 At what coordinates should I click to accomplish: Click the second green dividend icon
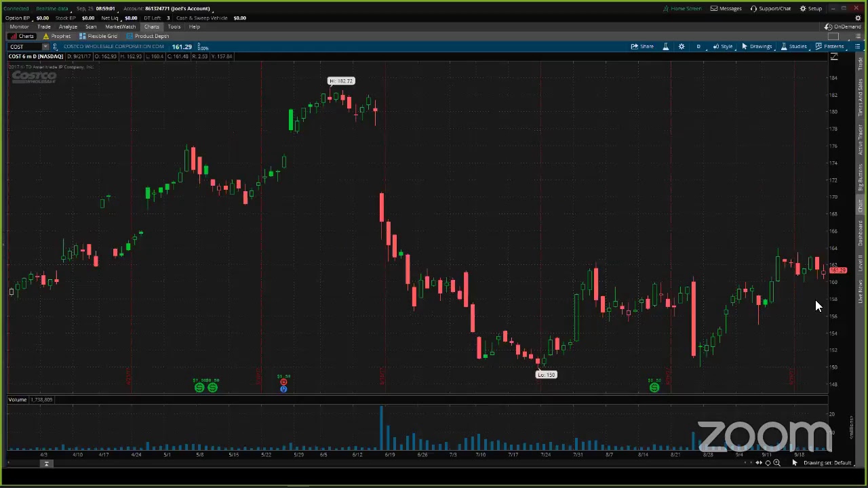point(213,388)
